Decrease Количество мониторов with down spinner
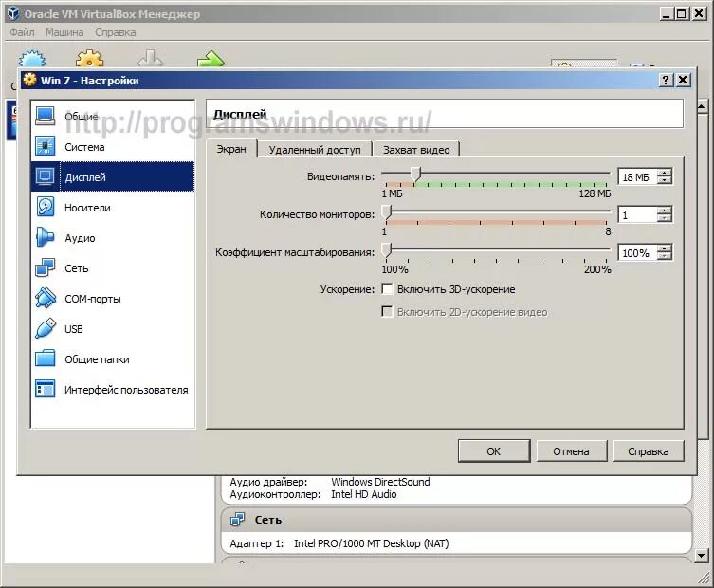The height and width of the screenshot is (588, 714). 665,218
